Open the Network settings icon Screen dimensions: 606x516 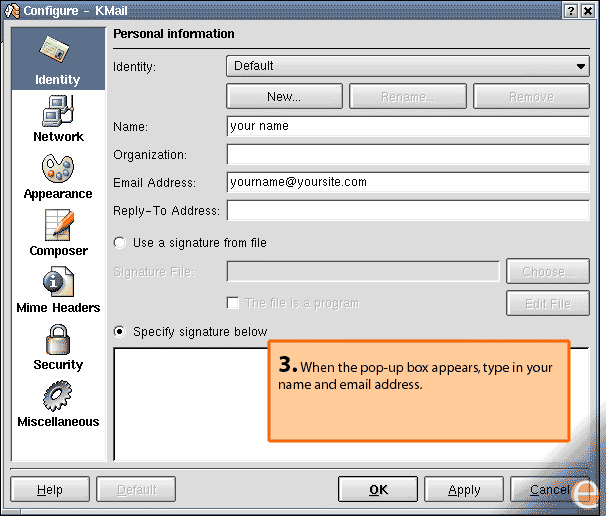(58, 109)
